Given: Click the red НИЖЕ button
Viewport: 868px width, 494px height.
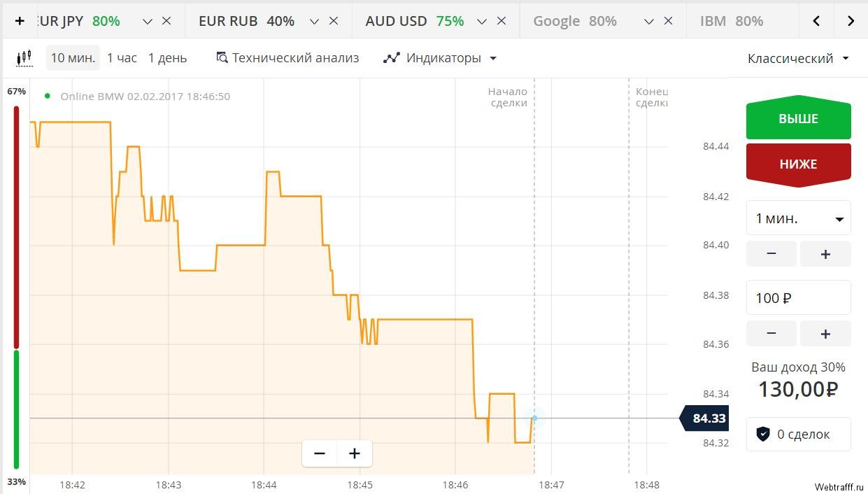Looking at the screenshot, I should (799, 164).
